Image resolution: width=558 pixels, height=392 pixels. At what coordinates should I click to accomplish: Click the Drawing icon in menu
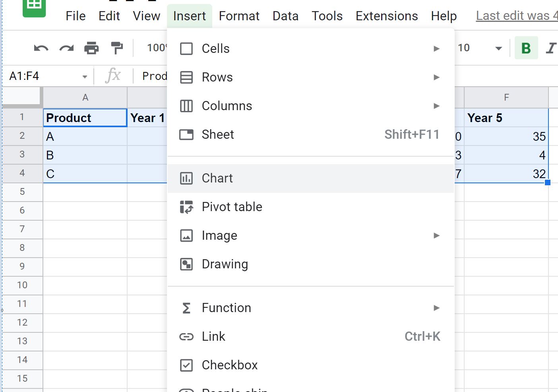point(186,264)
